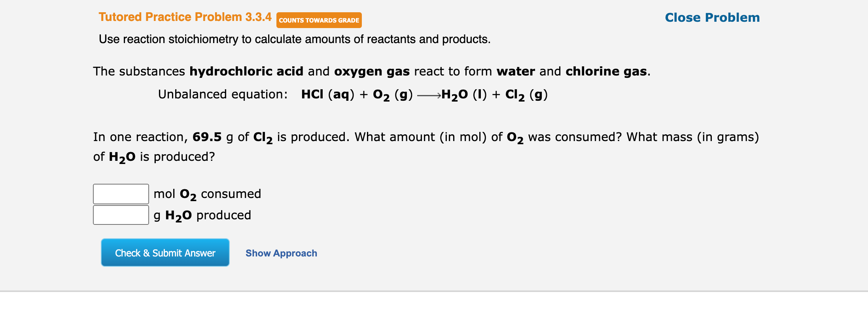Click the Tutored Practice Problem 3.3.4 title

(x=185, y=17)
